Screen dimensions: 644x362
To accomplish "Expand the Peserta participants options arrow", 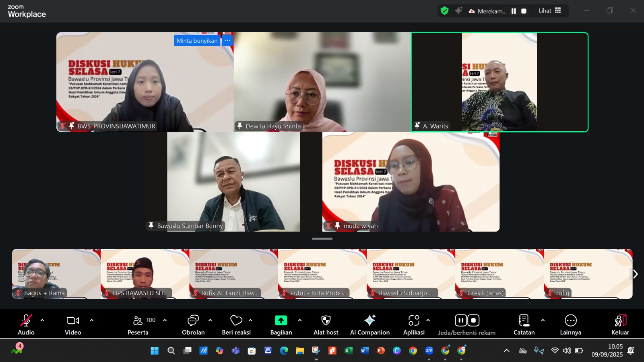I will coord(165,321).
